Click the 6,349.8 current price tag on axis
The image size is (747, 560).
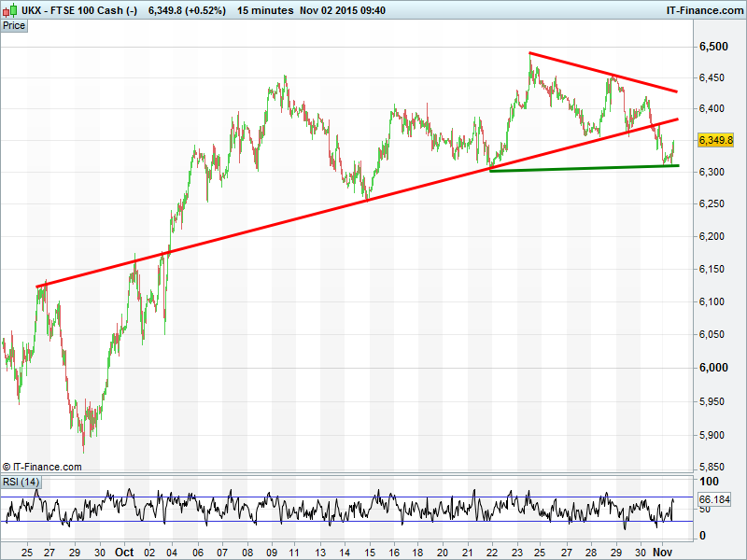click(715, 141)
